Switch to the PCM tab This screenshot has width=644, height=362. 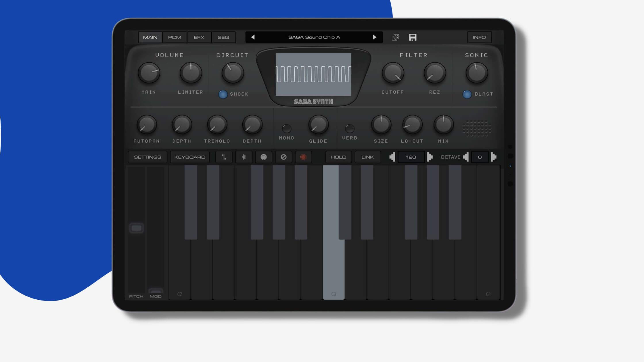(x=175, y=37)
